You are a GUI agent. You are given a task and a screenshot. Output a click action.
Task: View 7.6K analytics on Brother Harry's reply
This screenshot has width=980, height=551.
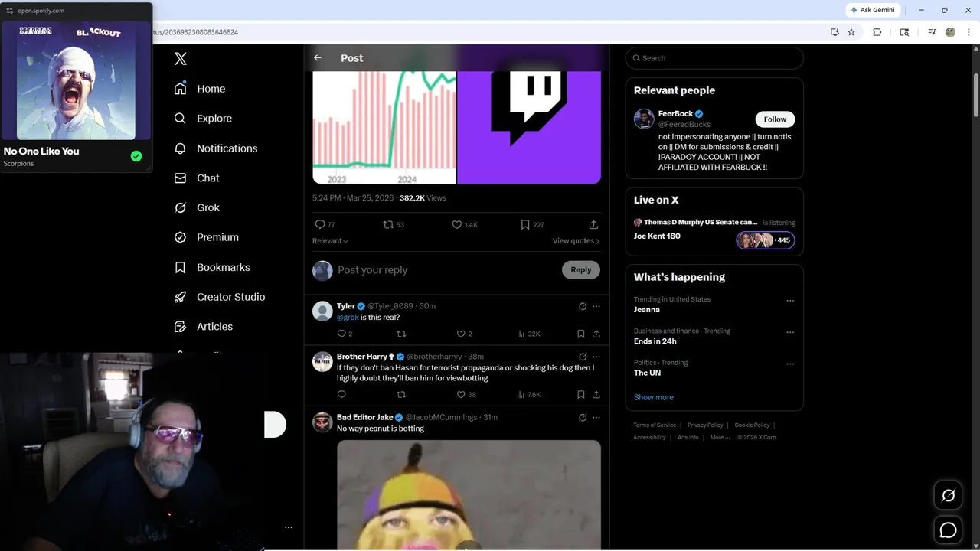coord(529,395)
